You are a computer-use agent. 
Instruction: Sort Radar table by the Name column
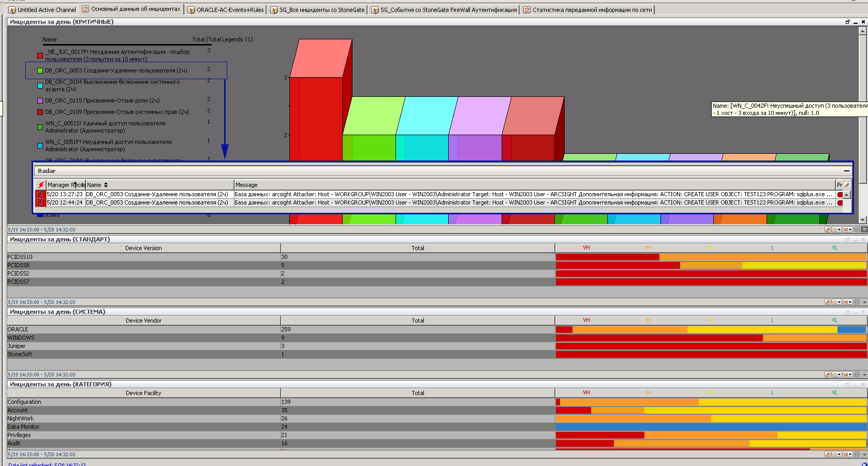pos(97,185)
